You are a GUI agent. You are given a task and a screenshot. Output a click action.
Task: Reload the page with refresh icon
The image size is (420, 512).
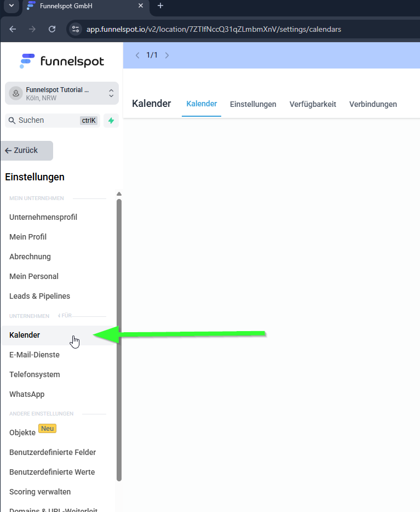coord(52,29)
